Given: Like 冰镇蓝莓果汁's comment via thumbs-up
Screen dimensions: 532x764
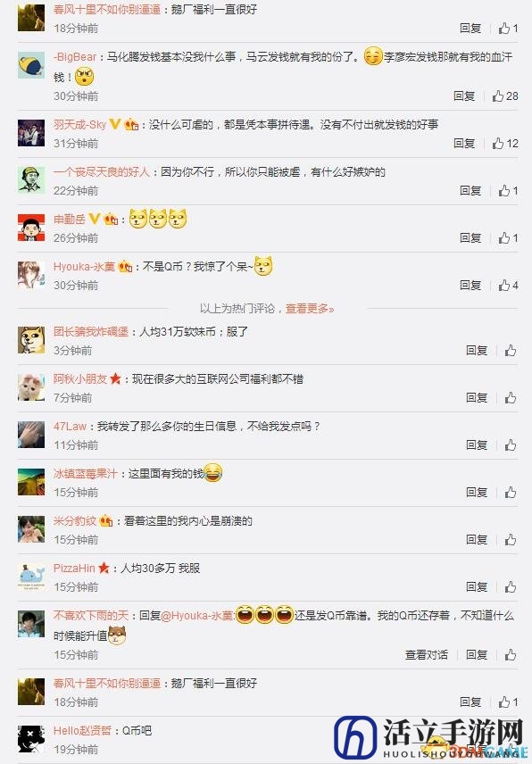Looking at the screenshot, I should pyautogui.click(x=510, y=492).
